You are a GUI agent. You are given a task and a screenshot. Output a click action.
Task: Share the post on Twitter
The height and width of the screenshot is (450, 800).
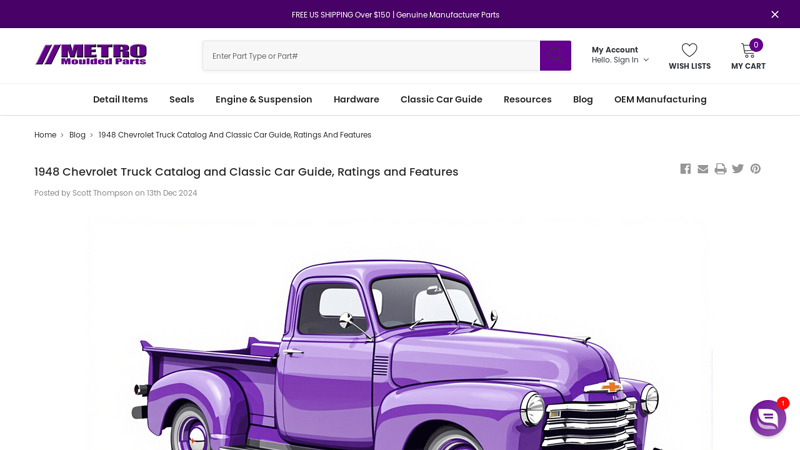tap(738, 169)
